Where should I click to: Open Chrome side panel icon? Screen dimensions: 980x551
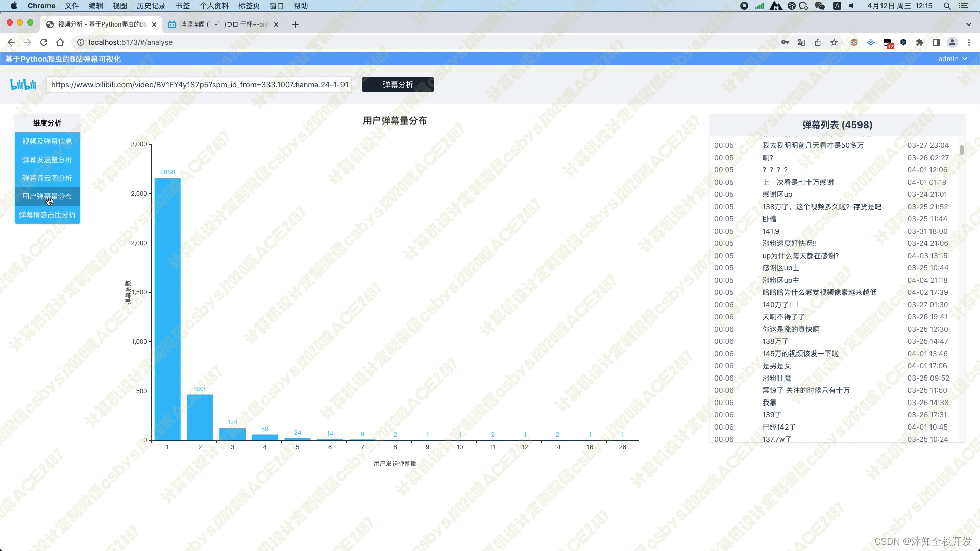(936, 42)
